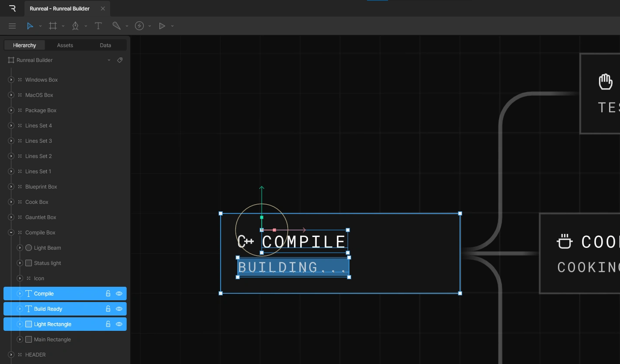Toggle lock on the Light Rectangle layer
Image resolution: width=620 pixels, height=364 pixels.
point(108,324)
